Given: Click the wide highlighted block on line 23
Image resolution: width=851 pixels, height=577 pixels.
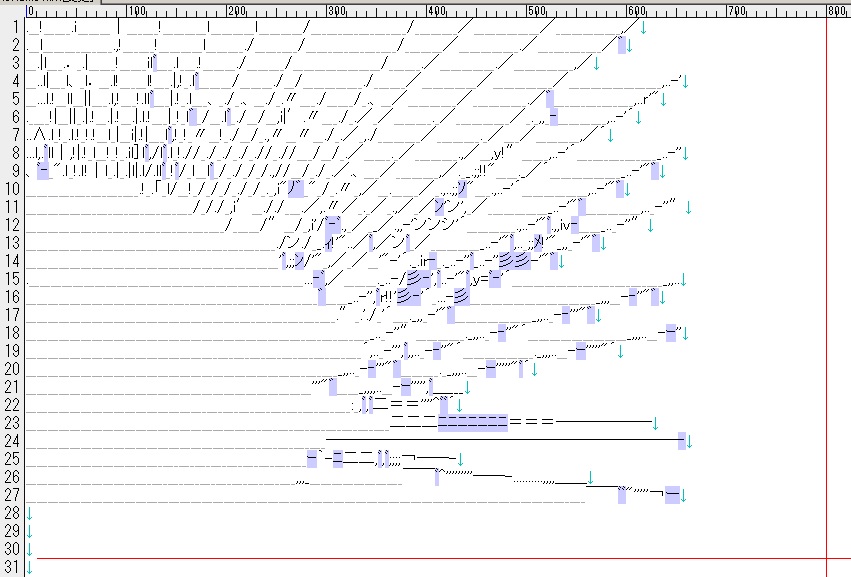Looking at the screenshot, I should 473,423.
